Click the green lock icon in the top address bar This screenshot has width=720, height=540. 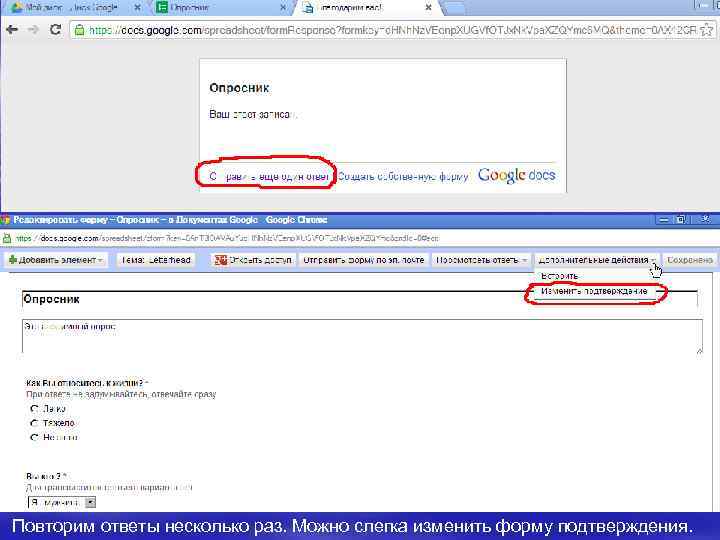click(x=79, y=30)
